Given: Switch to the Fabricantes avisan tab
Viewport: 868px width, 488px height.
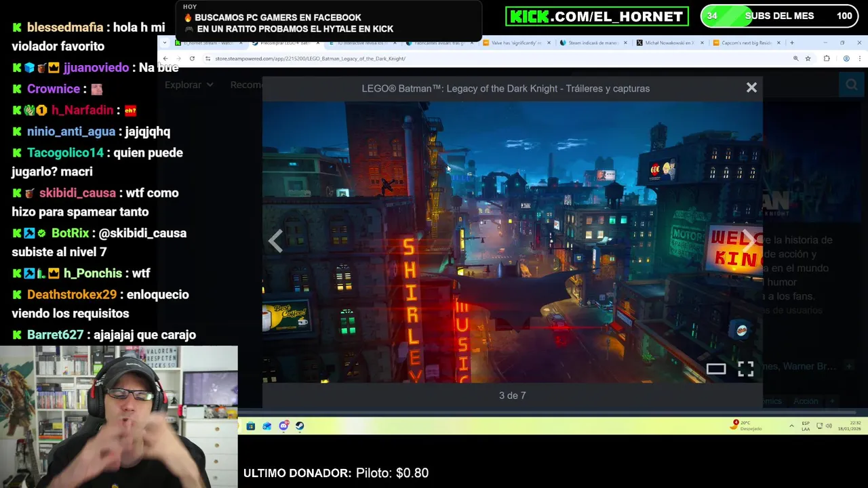Looking at the screenshot, I should point(439,43).
